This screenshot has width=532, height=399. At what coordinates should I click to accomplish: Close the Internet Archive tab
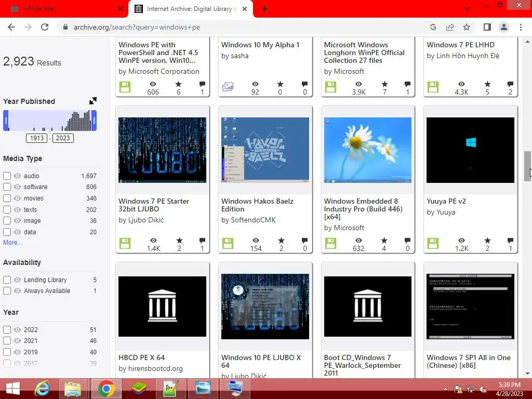(x=245, y=9)
